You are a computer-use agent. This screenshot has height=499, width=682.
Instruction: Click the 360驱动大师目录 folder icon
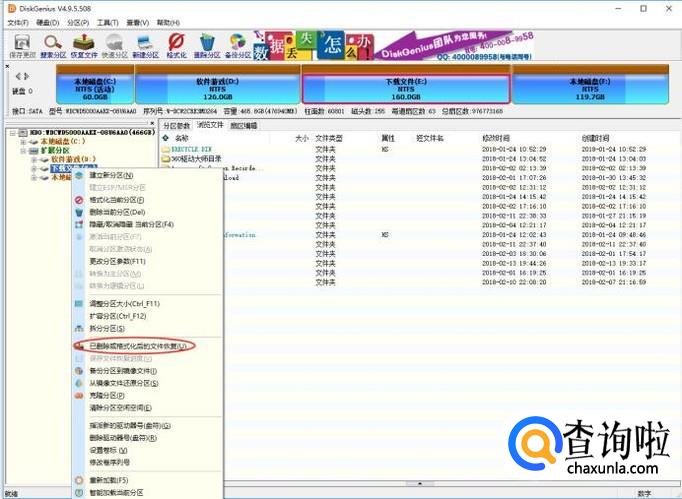point(165,159)
